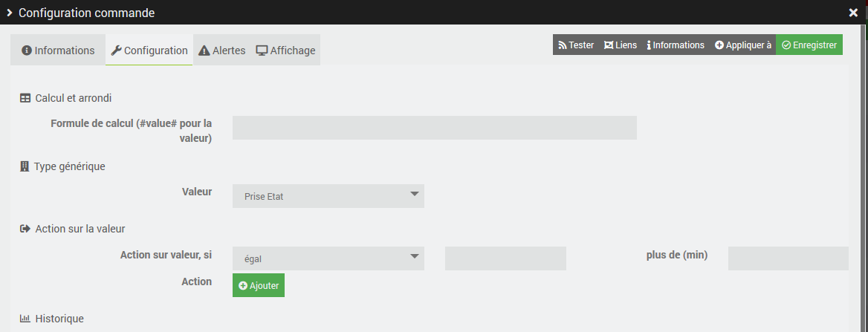Viewport: 868px width, 332px height.
Task: Focus the plus de (min) field
Action: (x=788, y=258)
